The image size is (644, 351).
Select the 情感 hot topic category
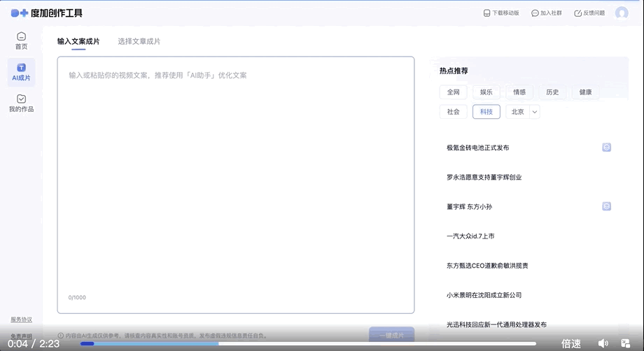(519, 92)
